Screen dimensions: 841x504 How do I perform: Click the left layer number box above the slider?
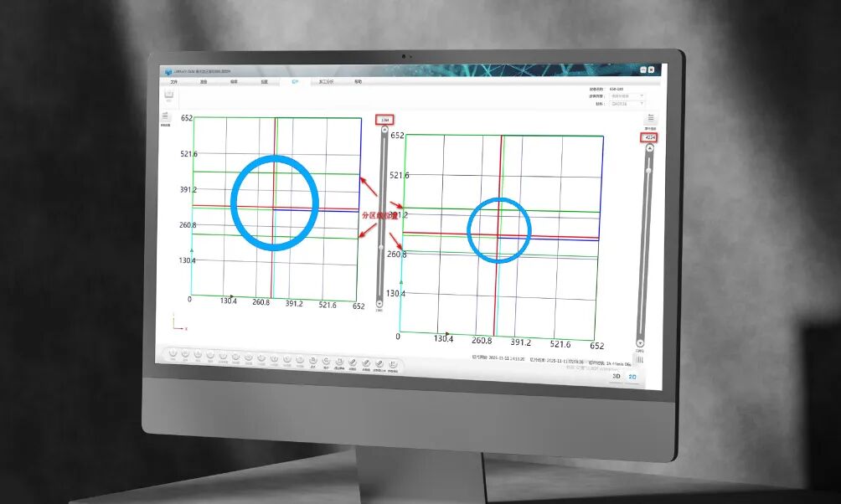(384, 120)
